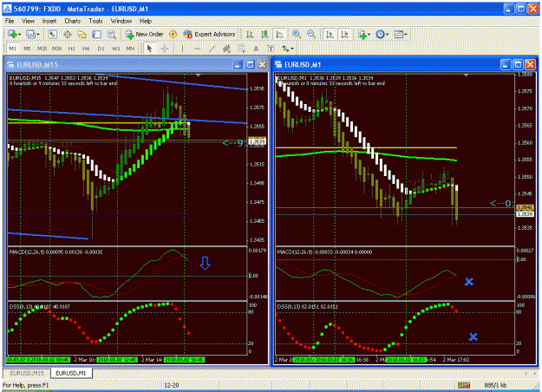Open the View menu
This screenshot has width=542, height=392.
pos(28,21)
